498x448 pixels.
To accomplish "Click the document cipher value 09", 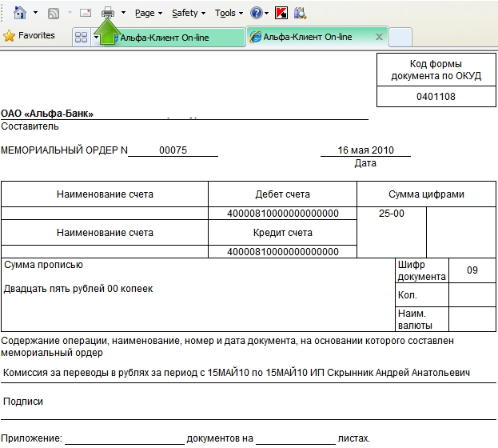I will coord(472,270).
